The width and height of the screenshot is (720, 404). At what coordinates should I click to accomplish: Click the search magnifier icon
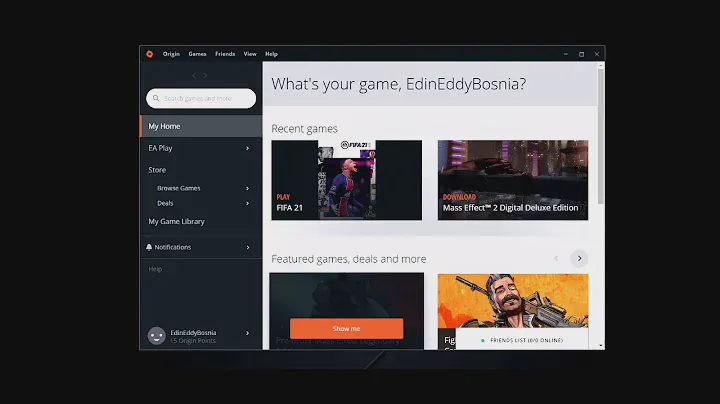coord(156,98)
